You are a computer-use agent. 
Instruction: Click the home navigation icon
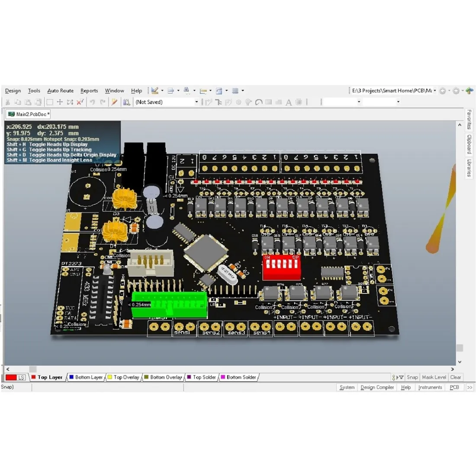[470, 91]
